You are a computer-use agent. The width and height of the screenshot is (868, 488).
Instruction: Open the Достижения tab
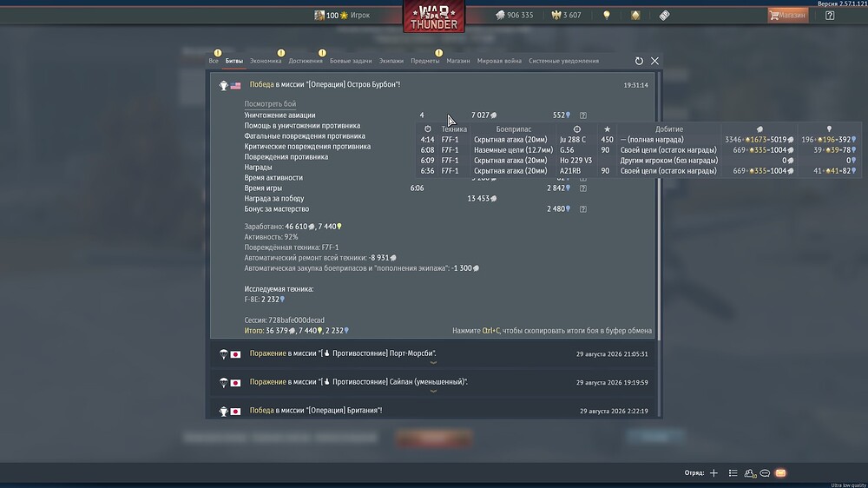[306, 61]
